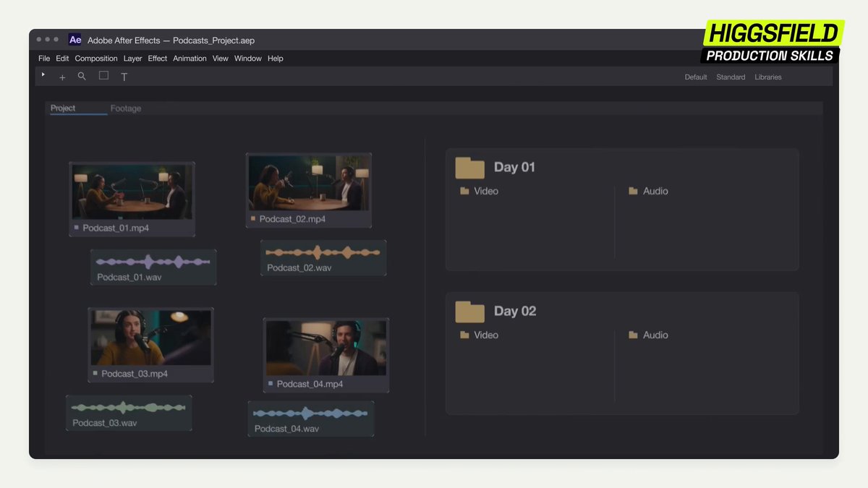Switch to the Standard workspace
This screenshot has height=488, width=868.
[x=731, y=77]
